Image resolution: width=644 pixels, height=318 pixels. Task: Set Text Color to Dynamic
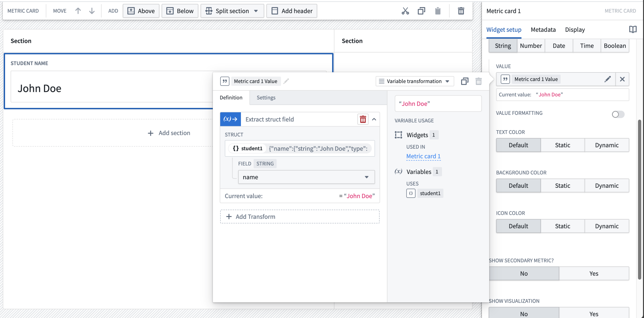607,145
